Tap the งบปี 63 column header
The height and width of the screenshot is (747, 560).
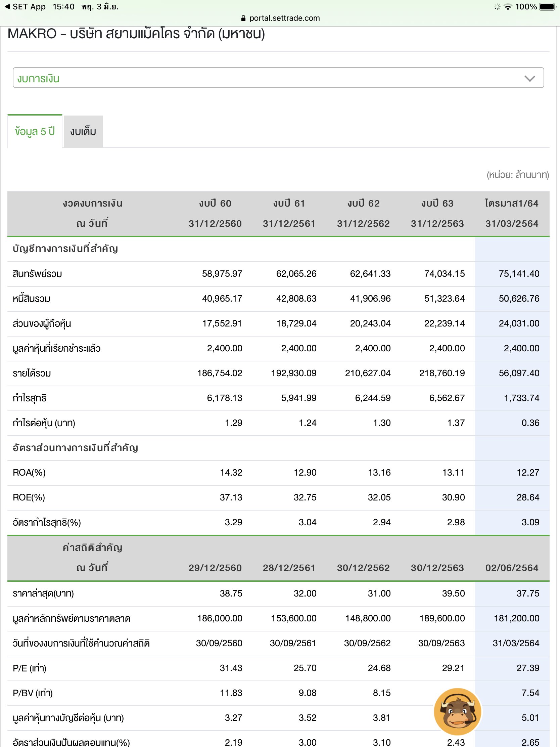tap(437, 203)
